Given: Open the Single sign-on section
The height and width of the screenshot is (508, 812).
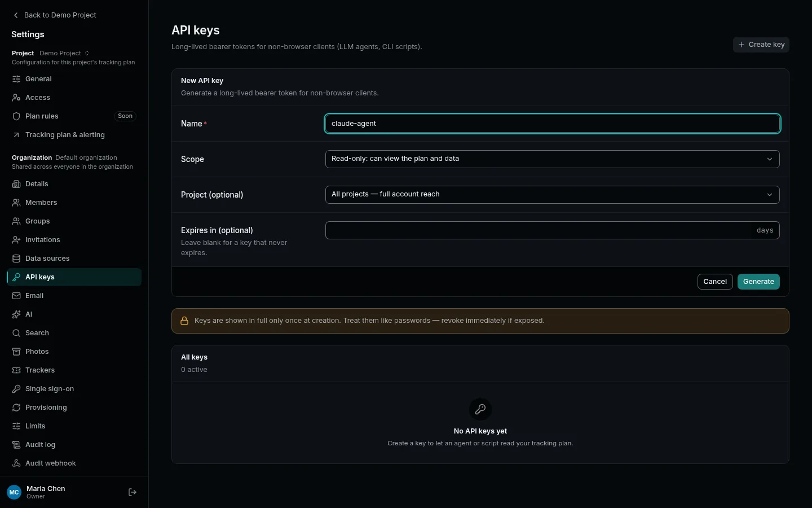Looking at the screenshot, I should coord(74,389).
